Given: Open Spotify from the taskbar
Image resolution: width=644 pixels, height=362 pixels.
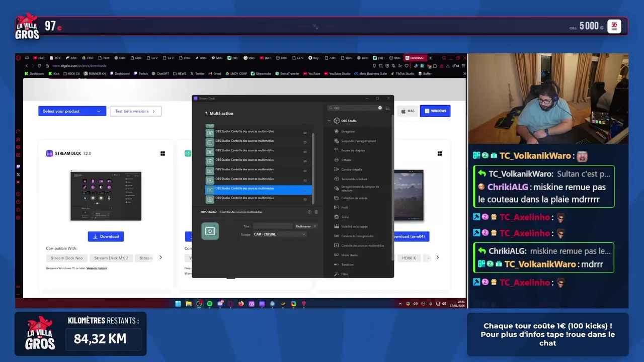Looking at the screenshot, I should click(210, 304).
